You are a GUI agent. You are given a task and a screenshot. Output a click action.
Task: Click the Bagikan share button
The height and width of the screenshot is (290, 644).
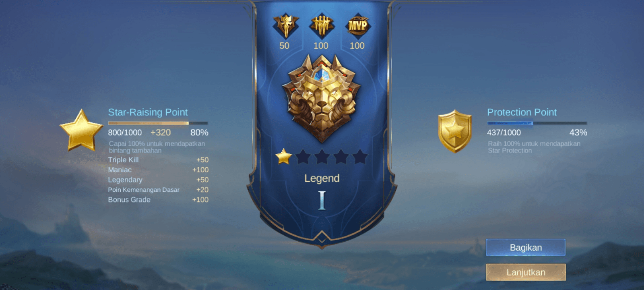pyautogui.click(x=525, y=247)
